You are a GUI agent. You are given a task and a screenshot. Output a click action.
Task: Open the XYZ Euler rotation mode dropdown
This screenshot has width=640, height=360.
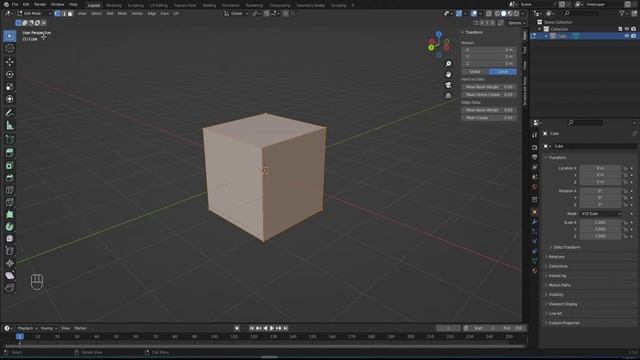(600, 213)
